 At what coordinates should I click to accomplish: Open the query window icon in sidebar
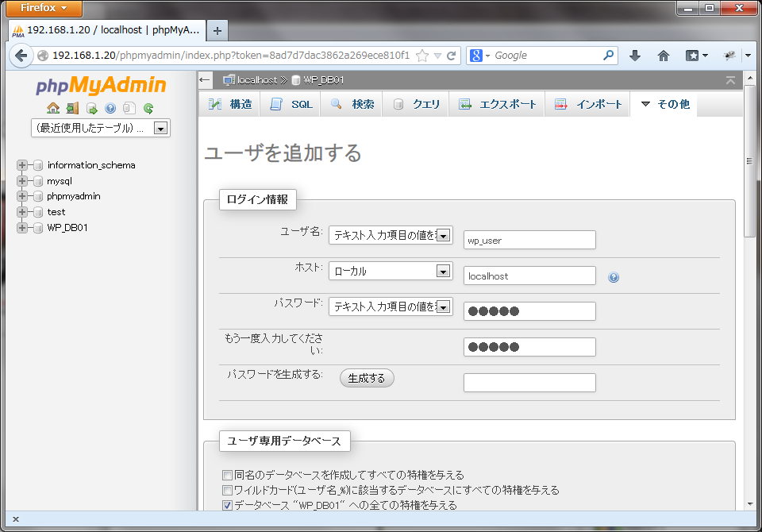91,108
